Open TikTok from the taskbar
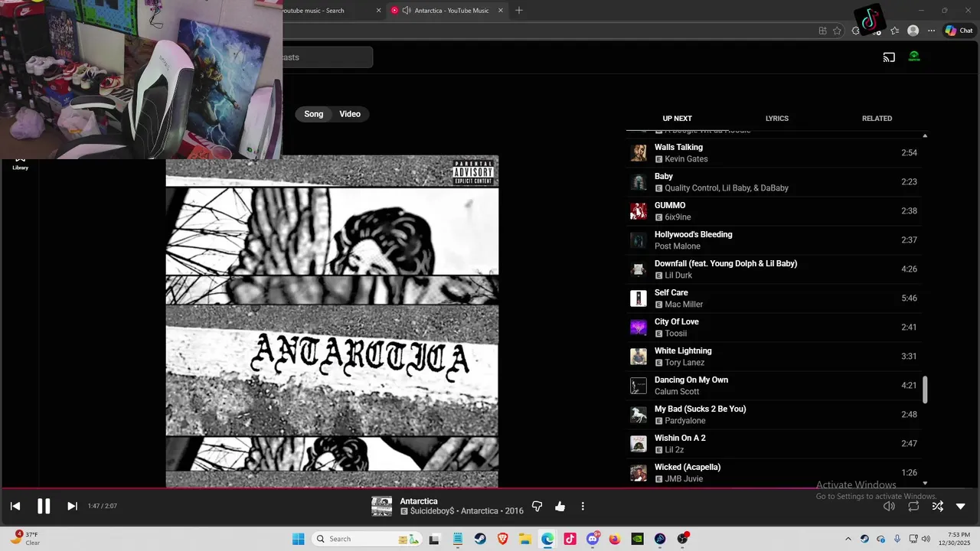Image resolution: width=980 pixels, height=551 pixels. click(x=570, y=539)
